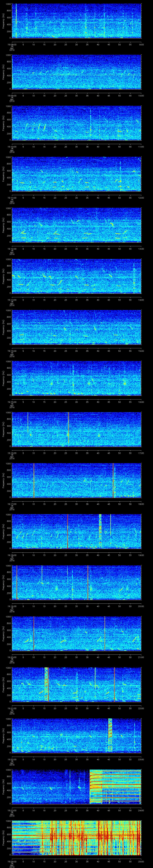Select the 18:00 end time label

coord(141,504)
